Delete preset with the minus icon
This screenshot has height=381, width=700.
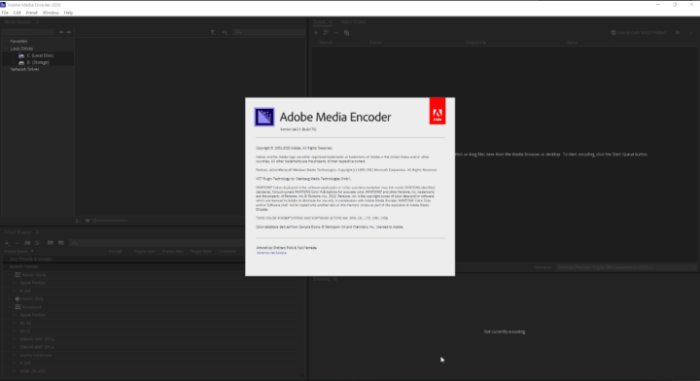(x=17, y=243)
